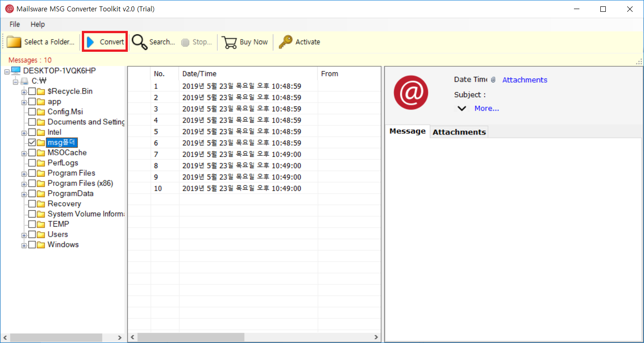Click the red @ logo in preview pane

click(x=411, y=93)
